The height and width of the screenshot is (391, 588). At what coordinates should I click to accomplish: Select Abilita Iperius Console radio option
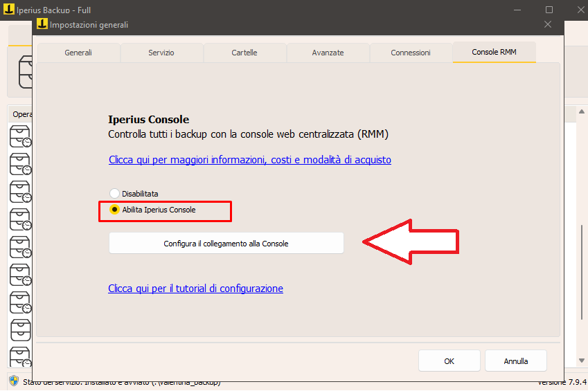click(x=152, y=210)
